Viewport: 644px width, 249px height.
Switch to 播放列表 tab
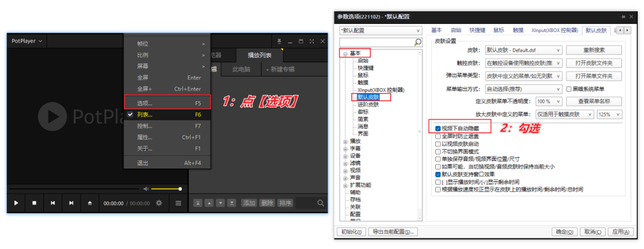point(259,55)
